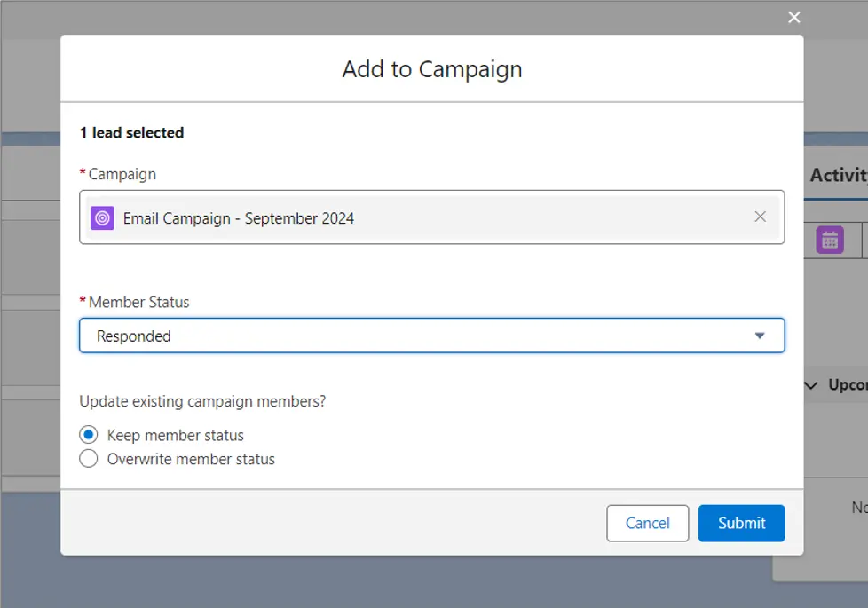Click 'Update existing campaign members?' text

click(202, 401)
